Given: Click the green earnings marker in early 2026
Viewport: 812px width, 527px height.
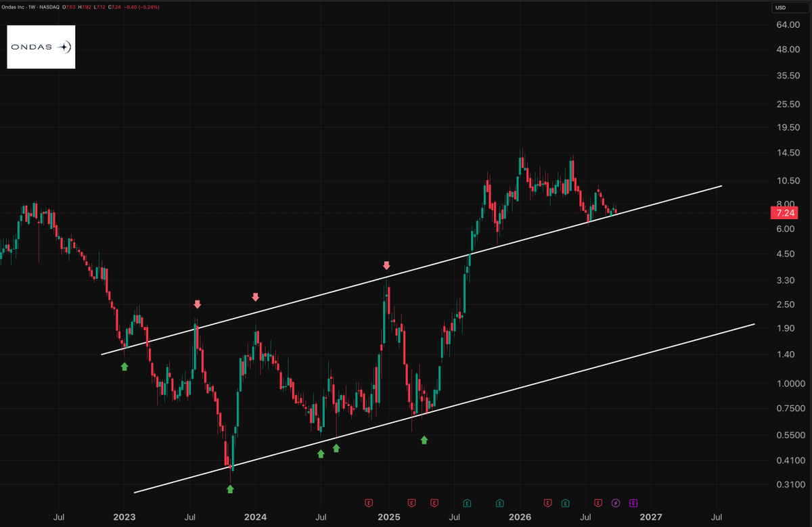Looking at the screenshot, I should 565,503.
